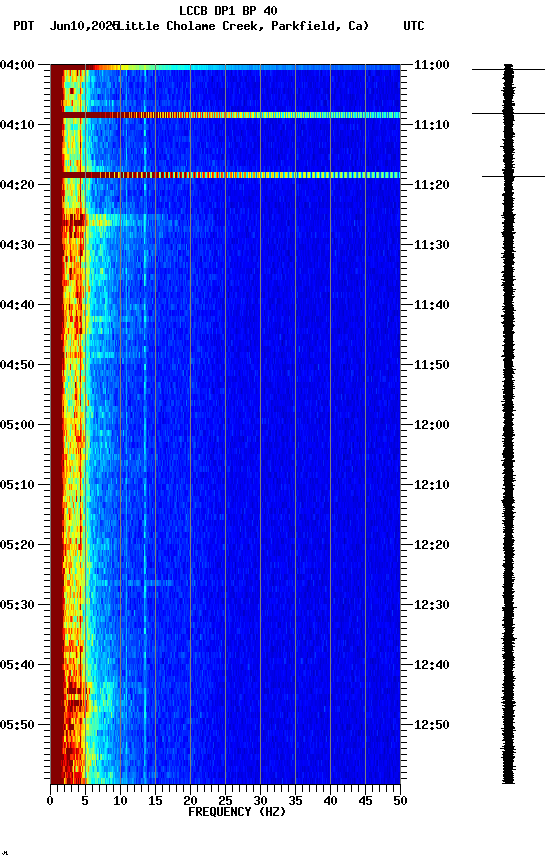Click the 05:00 PDT time label

[17, 425]
